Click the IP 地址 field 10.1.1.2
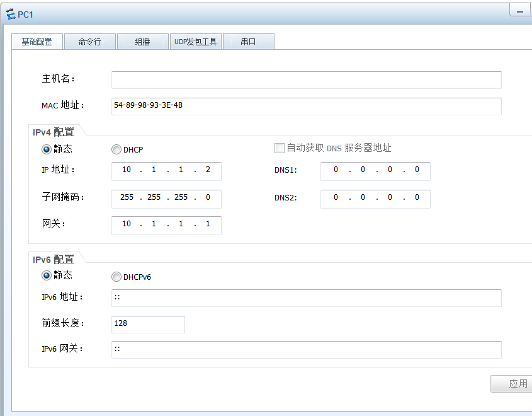532x416 pixels. click(x=166, y=171)
